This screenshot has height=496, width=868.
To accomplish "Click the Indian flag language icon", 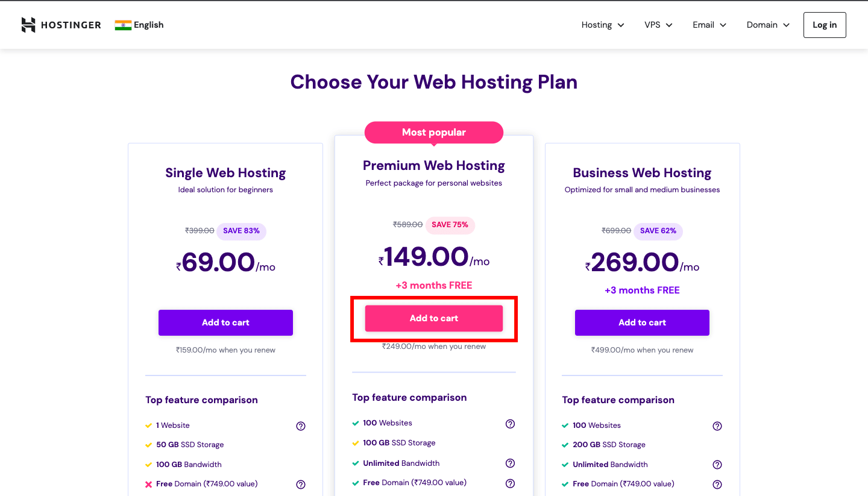I will point(123,25).
